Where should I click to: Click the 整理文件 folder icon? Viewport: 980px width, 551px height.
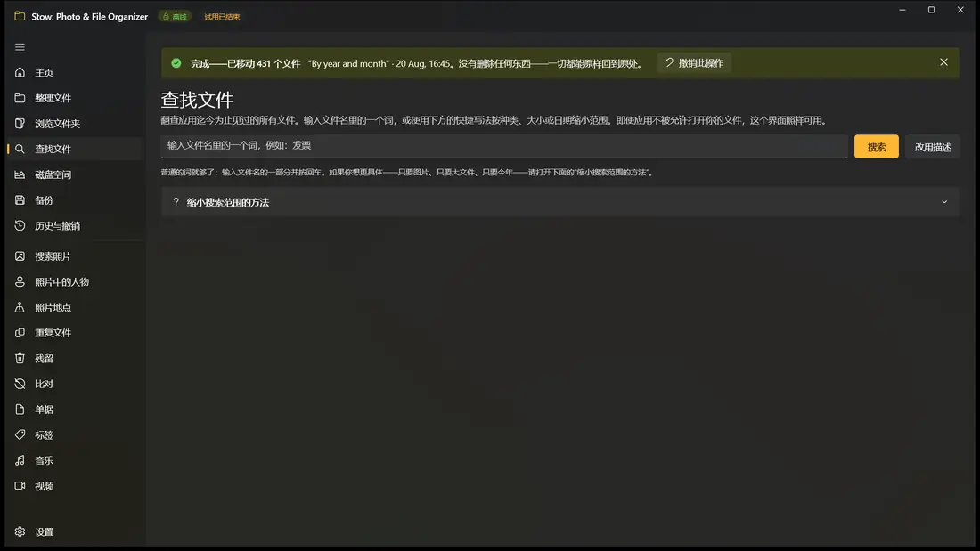[x=20, y=98]
